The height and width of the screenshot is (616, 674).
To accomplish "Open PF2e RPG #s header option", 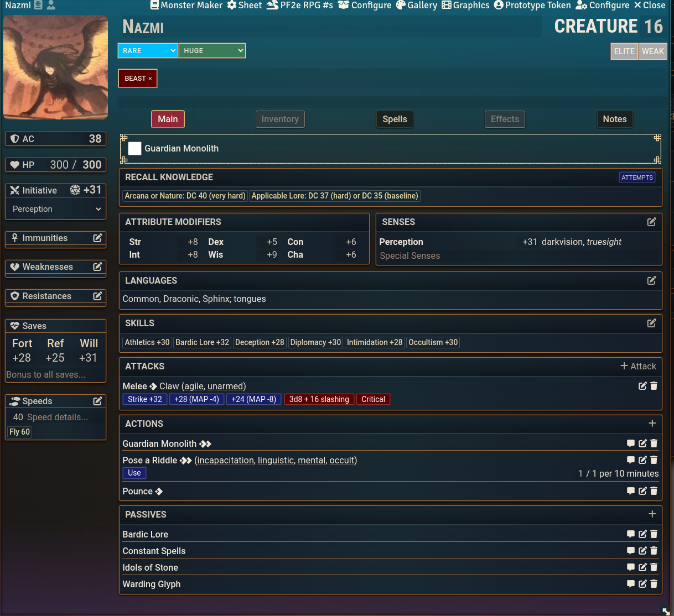I will tap(299, 5).
